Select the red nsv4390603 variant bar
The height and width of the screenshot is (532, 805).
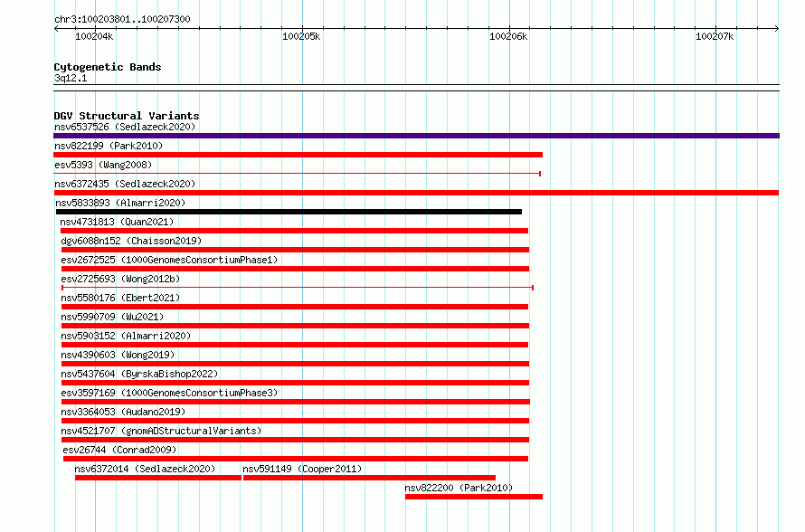coord(295,364)
